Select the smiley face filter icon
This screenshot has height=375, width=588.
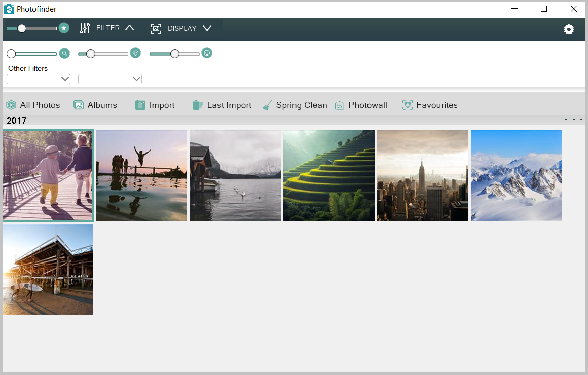207,53
